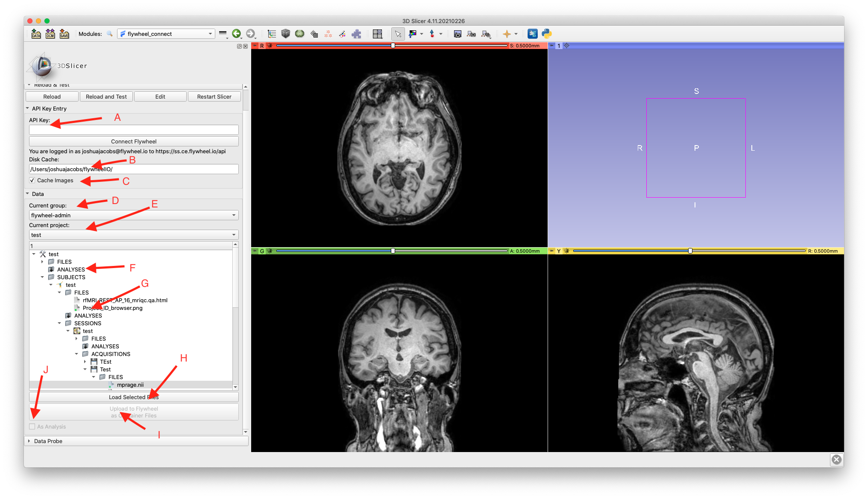Open the module finder magnifier icon
Screen dimensions: 868x499
[110, 34]
